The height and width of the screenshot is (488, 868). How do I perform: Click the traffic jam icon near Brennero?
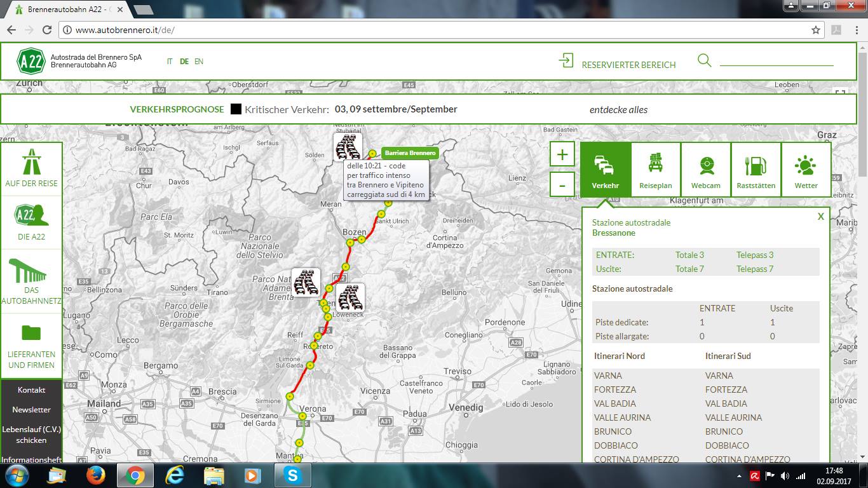348,147
